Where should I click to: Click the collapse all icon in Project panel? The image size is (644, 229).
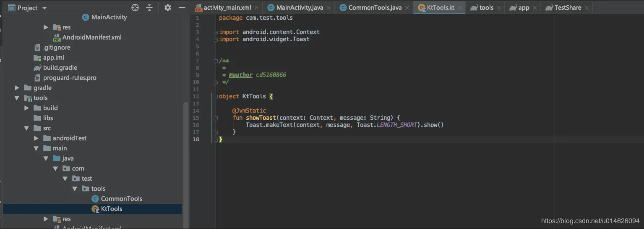click(149, 8)
